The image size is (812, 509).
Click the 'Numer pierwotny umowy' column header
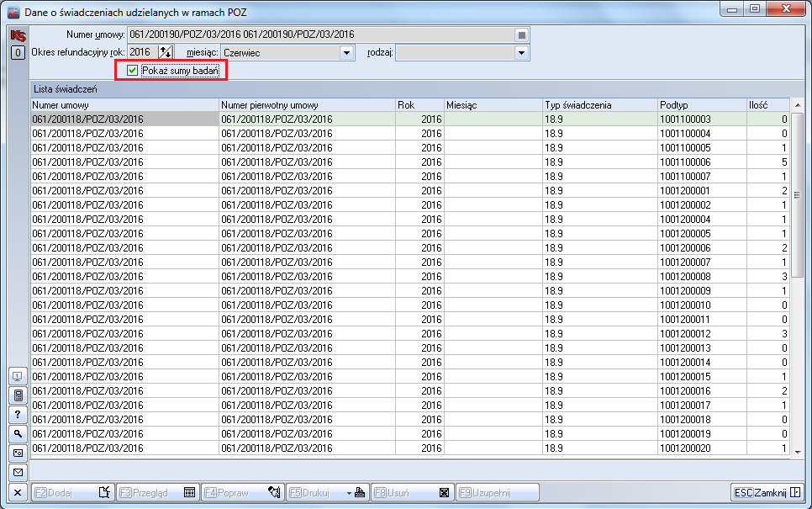pos(307,105)
